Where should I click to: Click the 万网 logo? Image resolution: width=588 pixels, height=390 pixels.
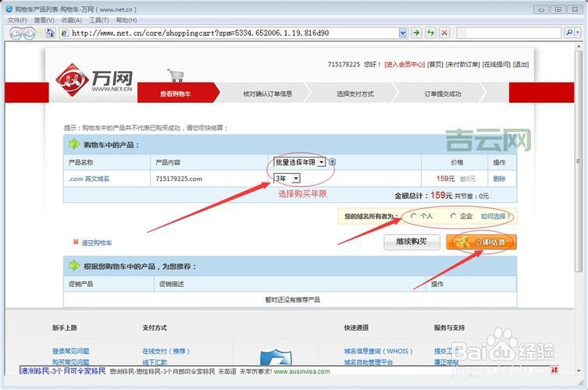[94, 80]
